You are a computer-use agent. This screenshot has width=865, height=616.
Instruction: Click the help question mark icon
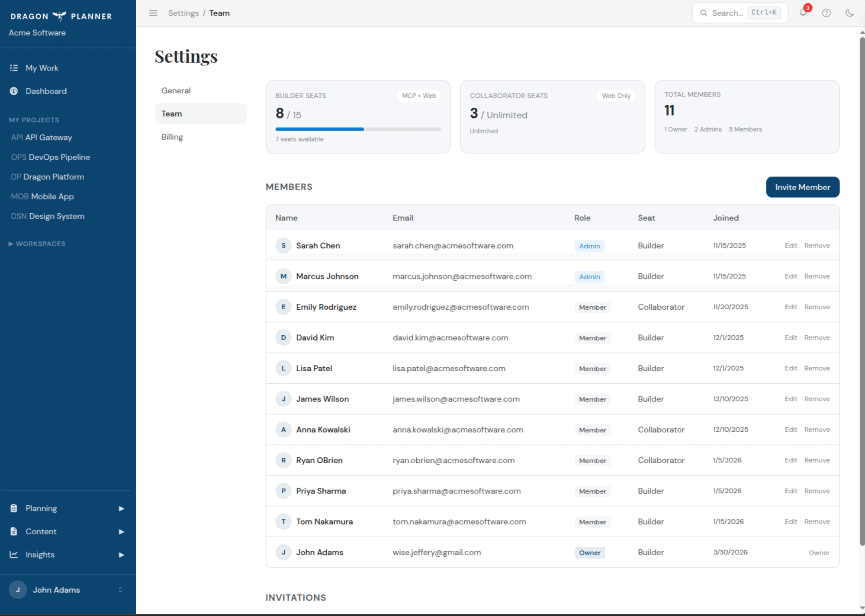pos(826,13)
